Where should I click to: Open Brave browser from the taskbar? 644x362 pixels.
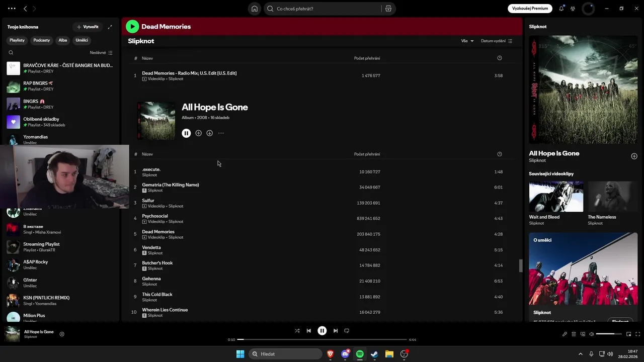331,354
